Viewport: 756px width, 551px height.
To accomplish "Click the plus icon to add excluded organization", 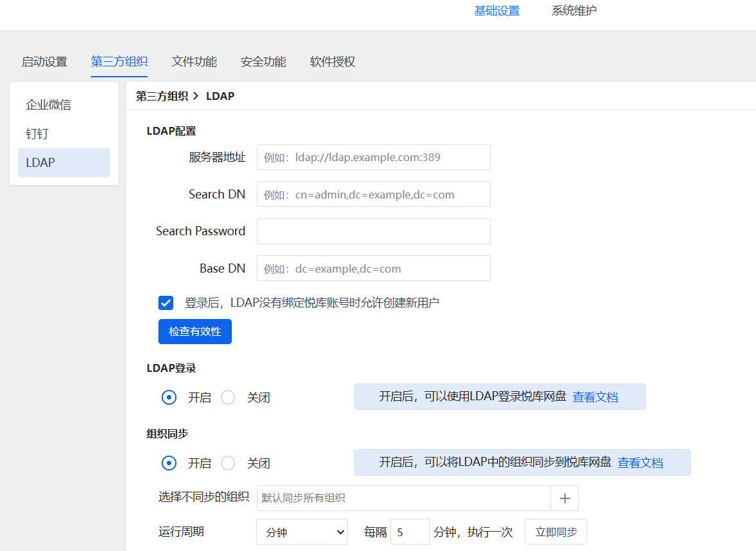I will click(565, 498).
